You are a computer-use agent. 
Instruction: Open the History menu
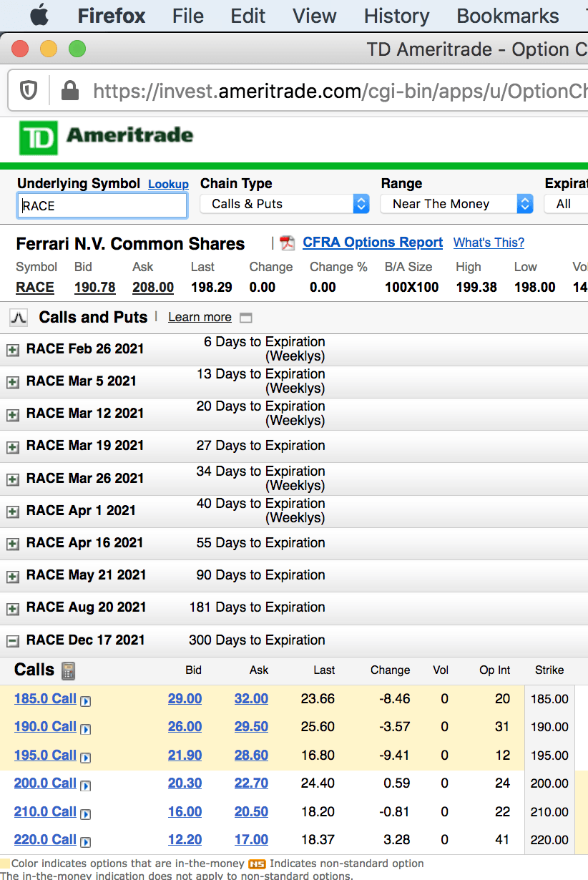(396, 16)
